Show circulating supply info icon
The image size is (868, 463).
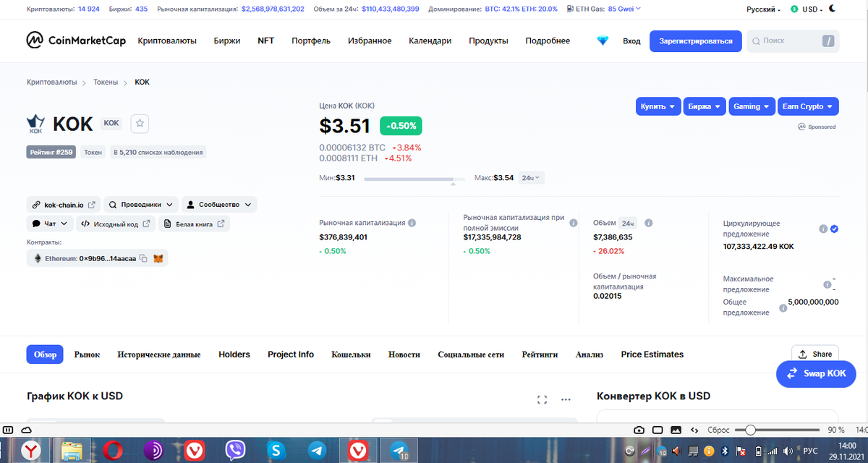click(x=823, y=229)
